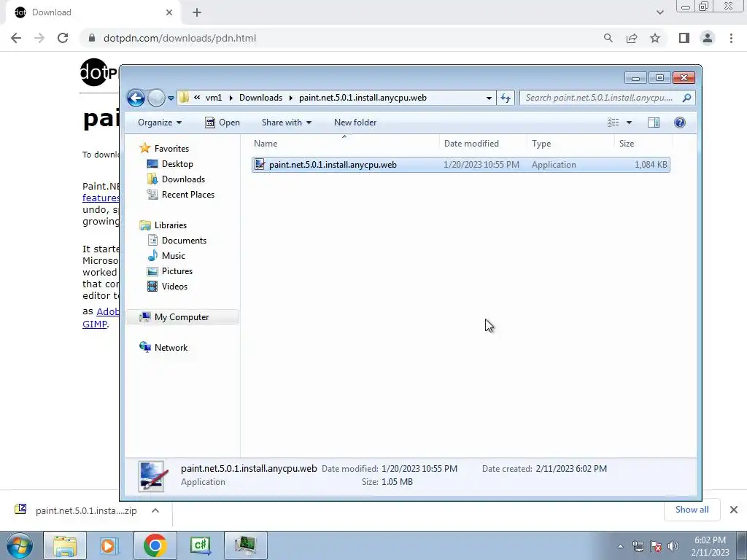Close Chrome downloads bar
The height and width of the screenshot is (560, 747).
pyautogui.click(x=734, y=510)
